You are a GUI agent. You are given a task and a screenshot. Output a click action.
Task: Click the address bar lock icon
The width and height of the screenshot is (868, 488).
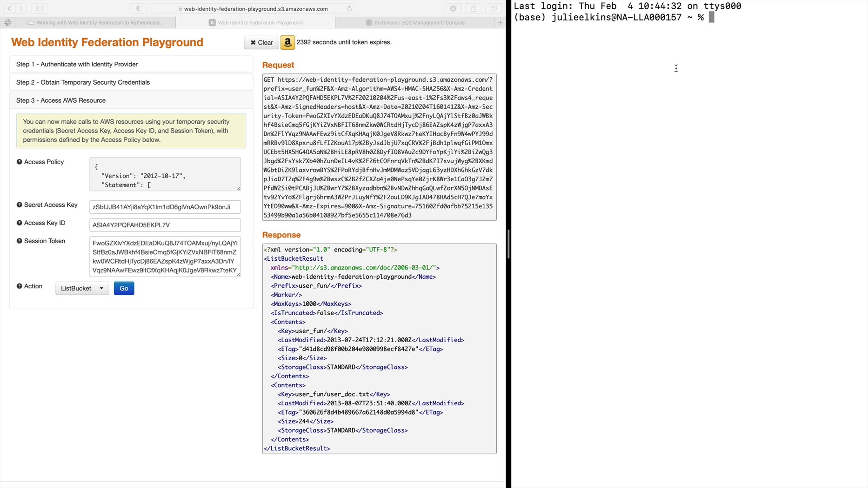(180, 9)
